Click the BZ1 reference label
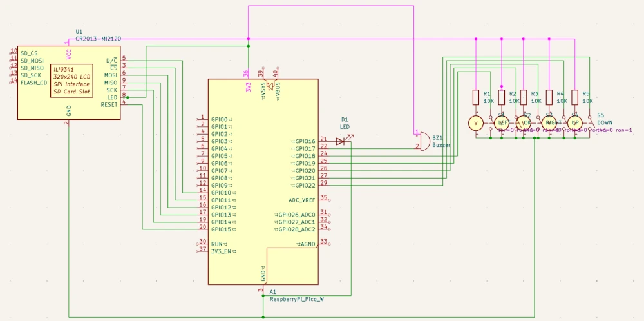The image size is (644, 321). tap(437, 138)
